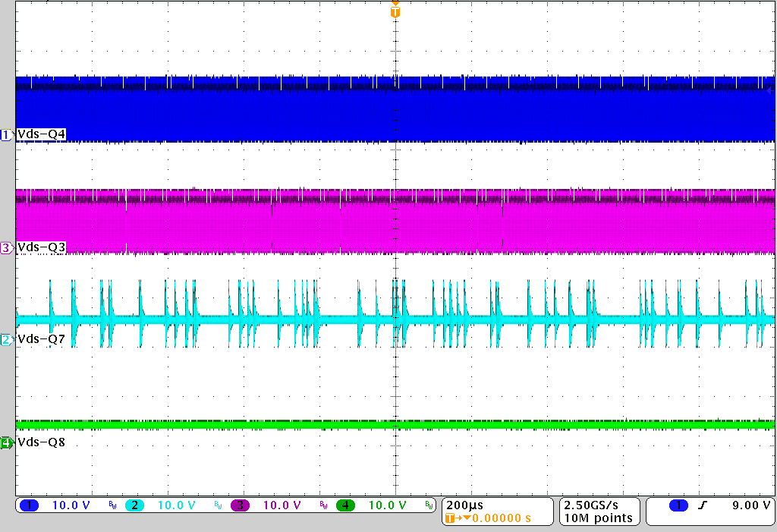The height and width of the screenshot is (532, 777).
Task: Click the 2.50GS/s sample rate readout
Action: point(597,505)
